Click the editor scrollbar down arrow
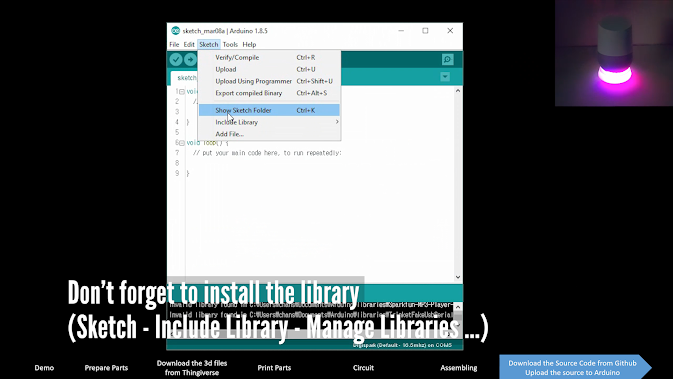The image size is (673, 379). tap(458, 277)
